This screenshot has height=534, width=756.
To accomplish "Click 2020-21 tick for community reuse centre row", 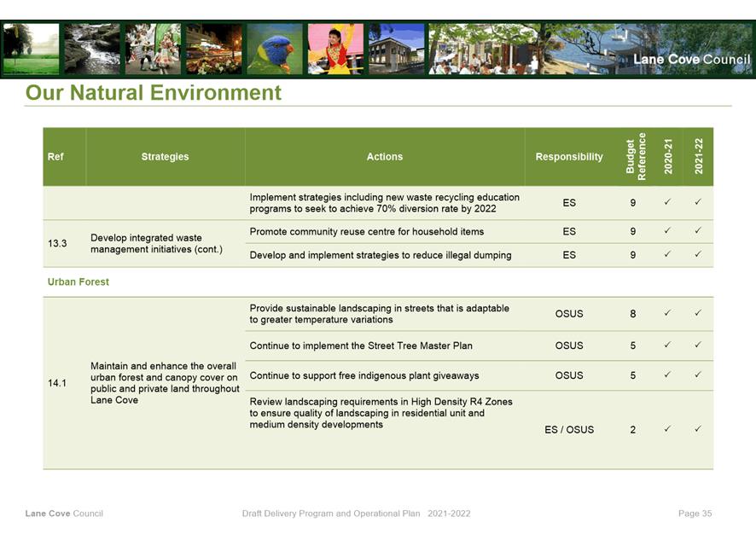I will [667, 231].
